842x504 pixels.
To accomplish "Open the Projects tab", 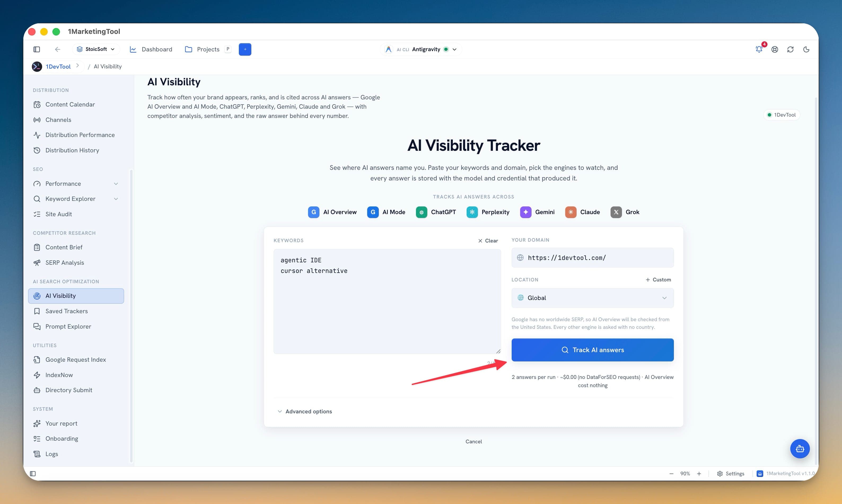I will point(202,49).
